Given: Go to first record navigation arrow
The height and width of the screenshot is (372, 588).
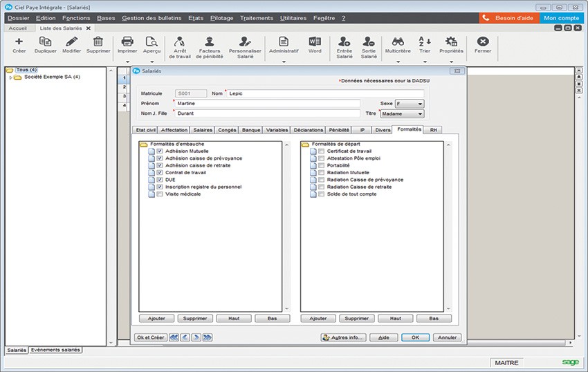Looking at the screenshot, I should click(174, 337).
